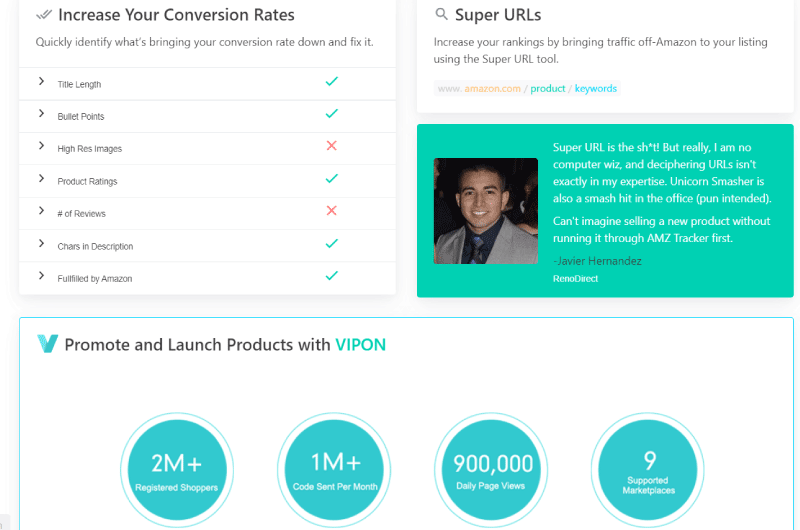Viewport: 800px width, 530px height.
Task: Expand the Bullet Points row chevron
Action: click(x=41, y=113)
